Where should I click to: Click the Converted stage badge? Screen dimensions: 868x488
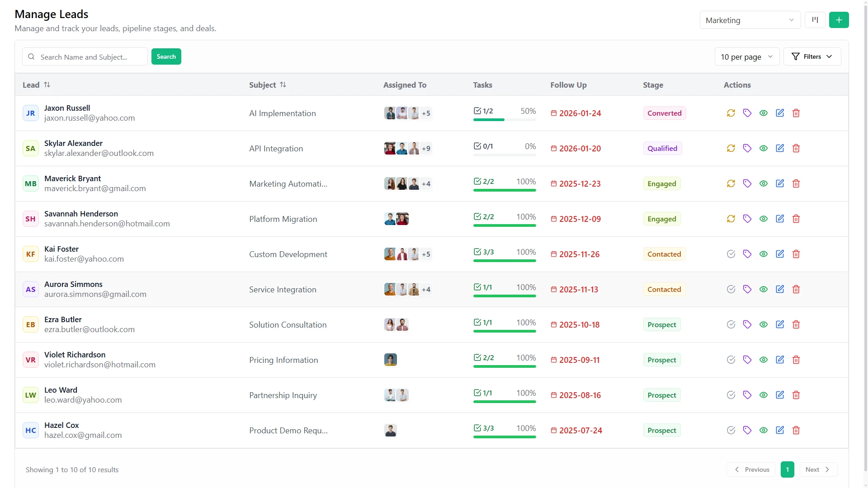click(665, 113)
